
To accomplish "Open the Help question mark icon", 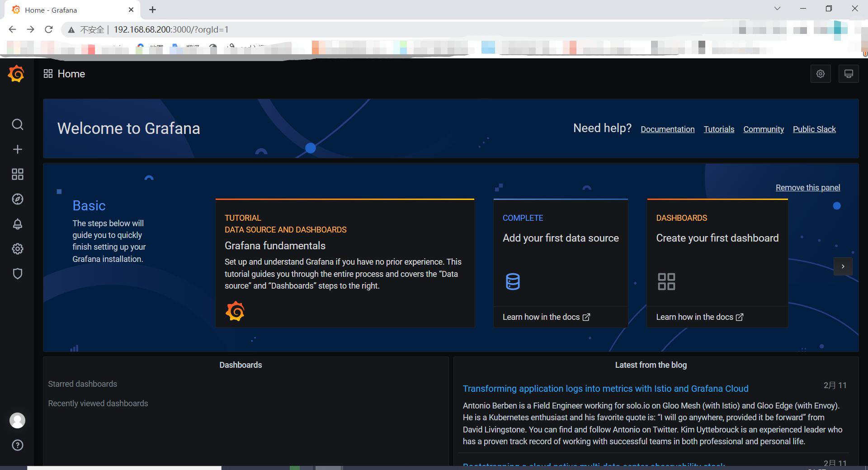I will click(x=17, y=445).
